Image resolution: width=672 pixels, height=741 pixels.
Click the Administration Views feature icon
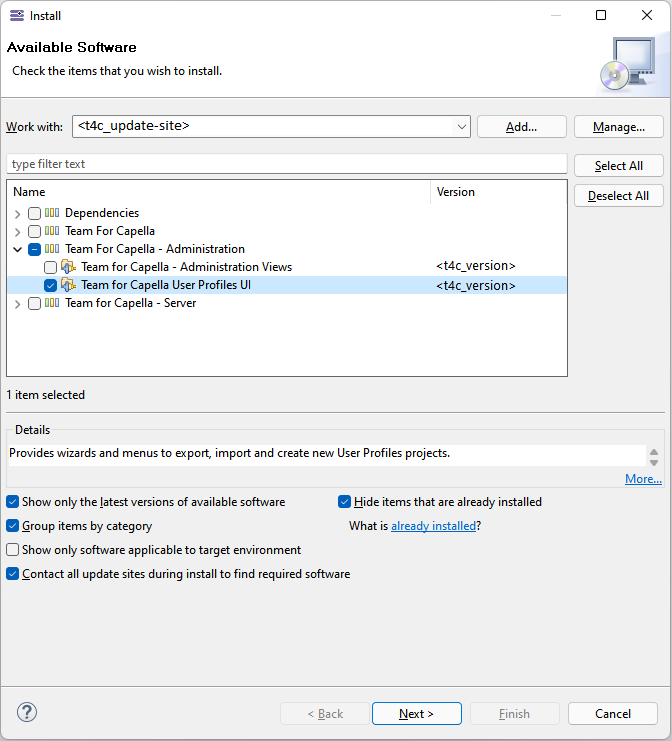pyautogui.click(x=68, y=267)
